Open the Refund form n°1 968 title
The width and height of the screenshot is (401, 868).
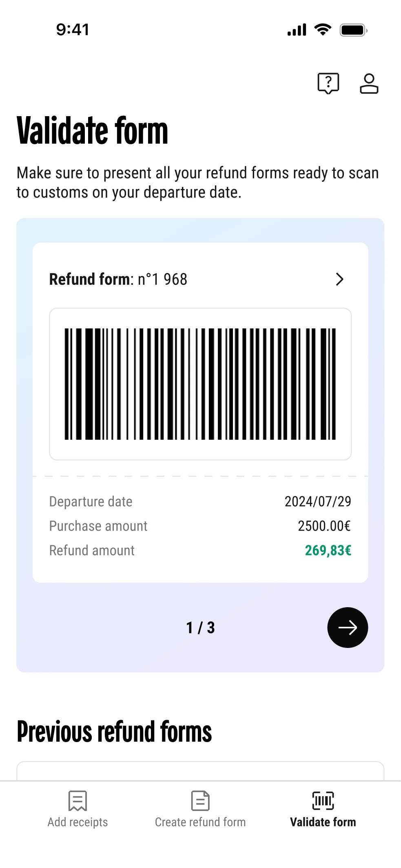tap(118, 279)
